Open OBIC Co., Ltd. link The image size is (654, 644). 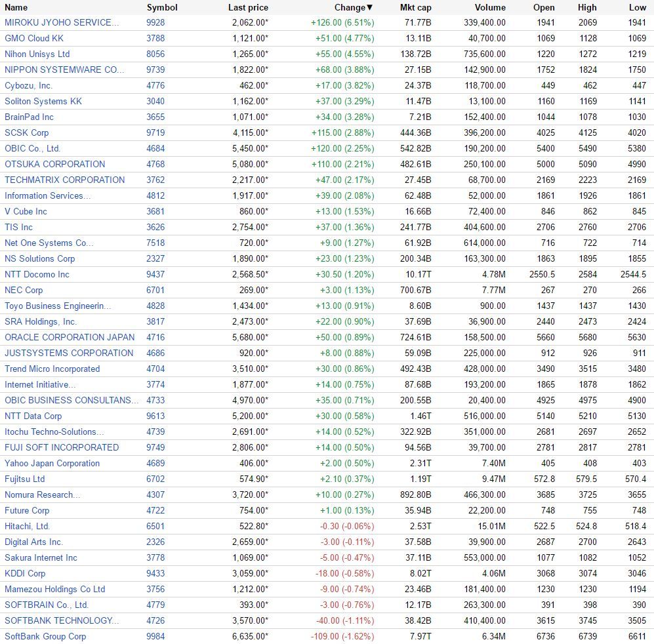point(33,148)
